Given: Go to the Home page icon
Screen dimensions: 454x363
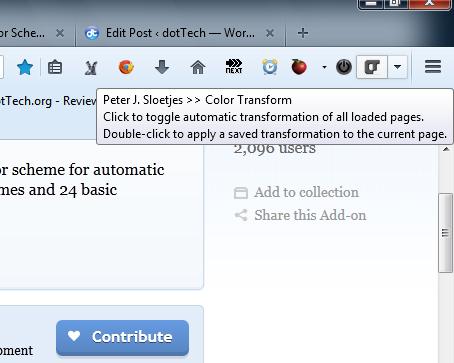Looking at the screenshot, I should pos(198,67).
